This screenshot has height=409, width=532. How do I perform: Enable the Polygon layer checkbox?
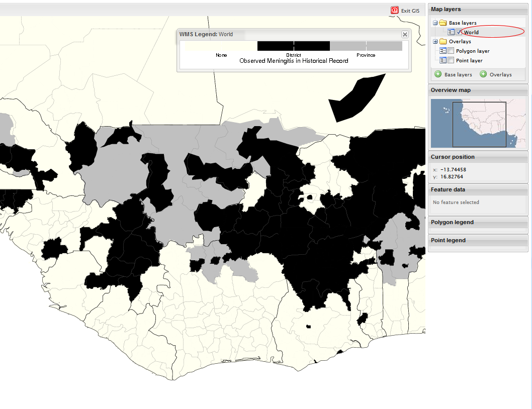451,51
